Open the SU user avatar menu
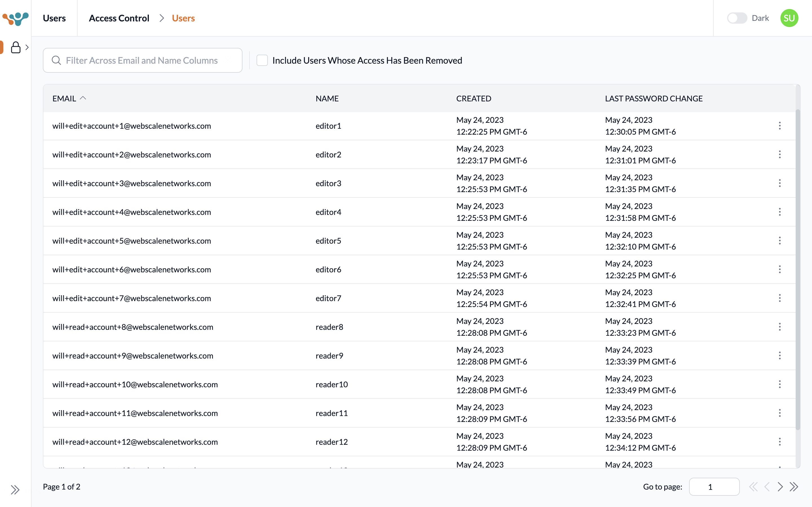This screenshot has width=812, height=507. pos(789,18)
